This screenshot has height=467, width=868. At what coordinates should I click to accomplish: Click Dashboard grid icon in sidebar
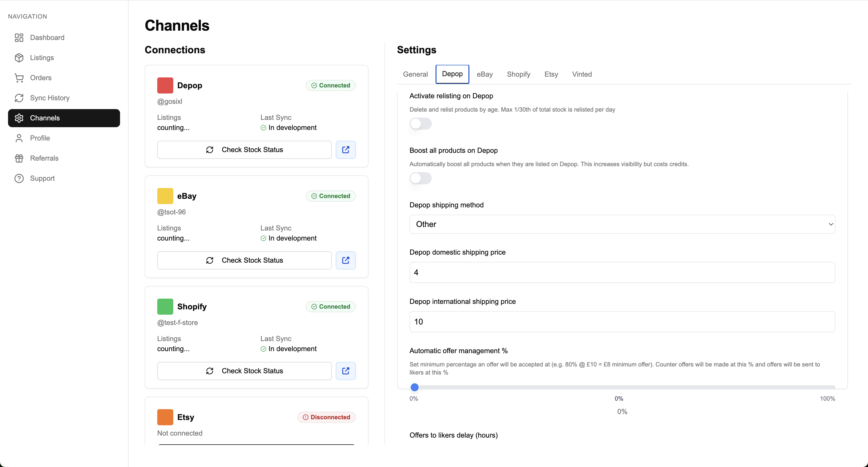[19, 37]
